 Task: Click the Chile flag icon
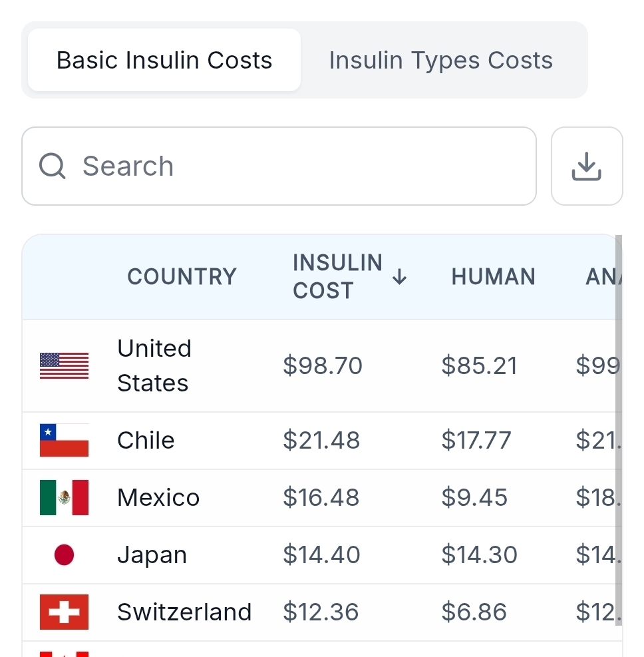64,441
